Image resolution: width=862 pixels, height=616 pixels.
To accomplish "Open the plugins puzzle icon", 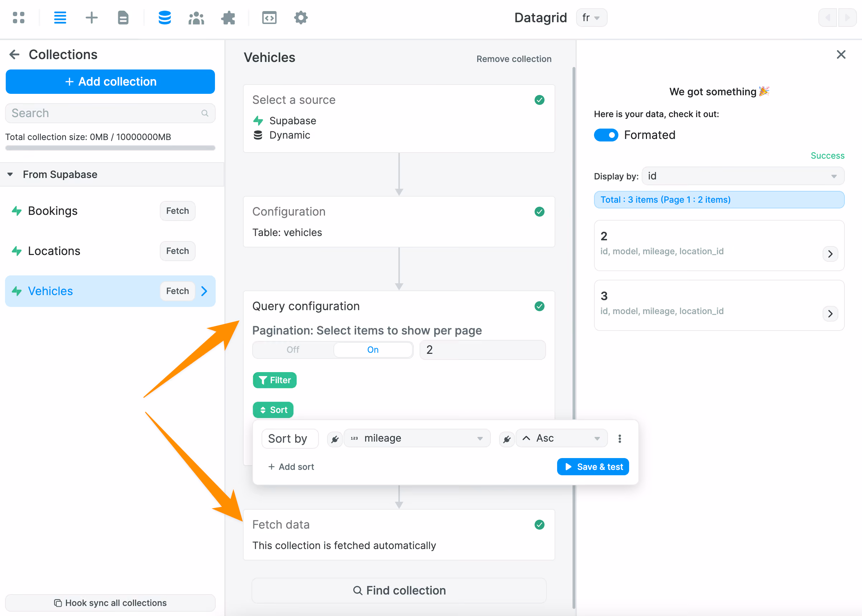I will pos(228,18).
